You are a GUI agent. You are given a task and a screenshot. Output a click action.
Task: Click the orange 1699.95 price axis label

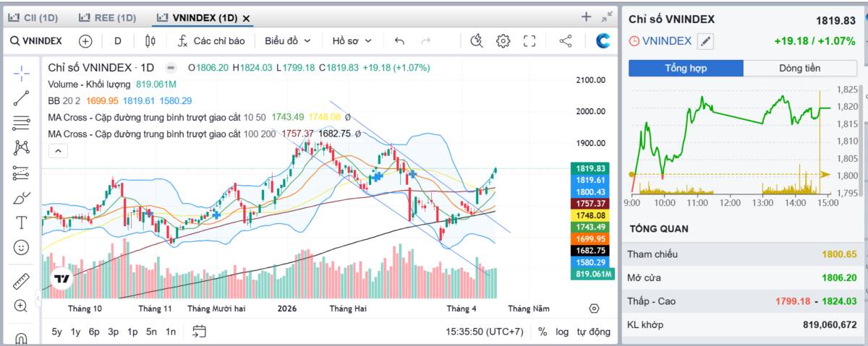592,238
